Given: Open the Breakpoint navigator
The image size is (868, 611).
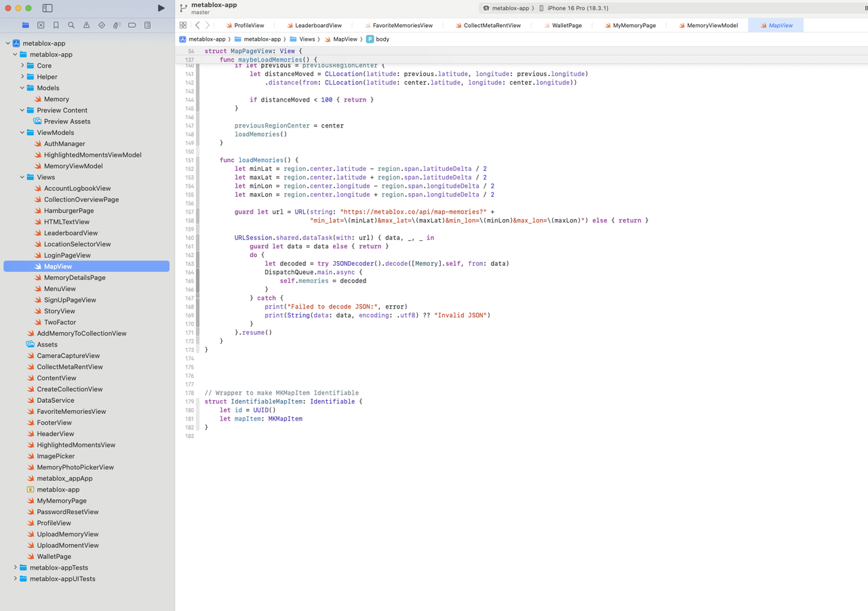Looking at the screenshot, I should point(132,25).
